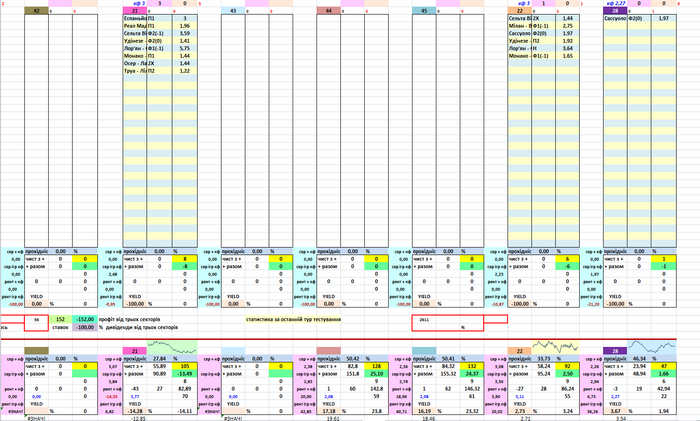Select the yellow cell showing 47
This screenshot has width=700, height=421.
click(x=664, y=366)
